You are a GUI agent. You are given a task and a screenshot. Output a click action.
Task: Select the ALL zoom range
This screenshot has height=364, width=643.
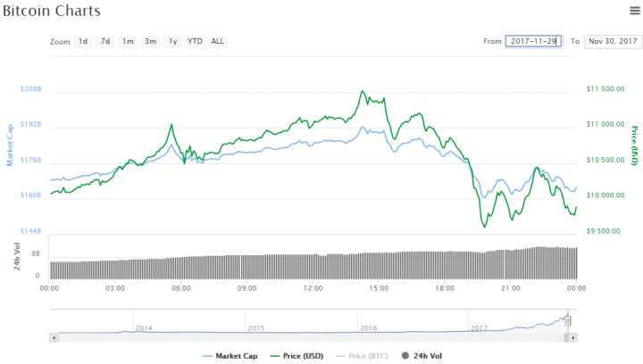pyautogui.click(x=217, y=41)
